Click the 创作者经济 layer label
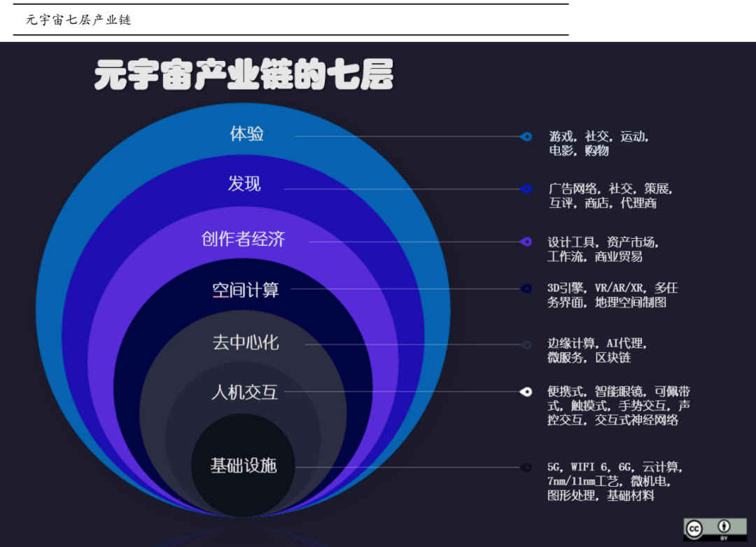The width and height of the screenshot is (756, 547). [x=243, y=239]
